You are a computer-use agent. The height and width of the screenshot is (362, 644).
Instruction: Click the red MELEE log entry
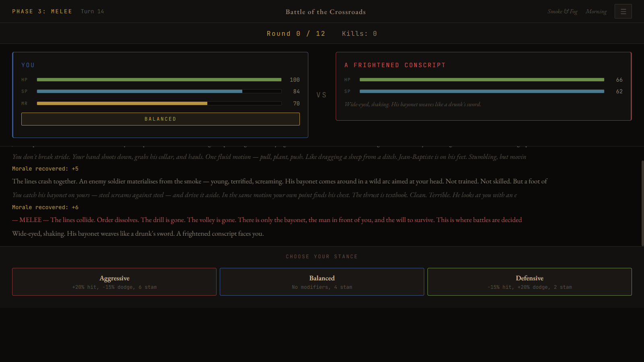point(267,220)
